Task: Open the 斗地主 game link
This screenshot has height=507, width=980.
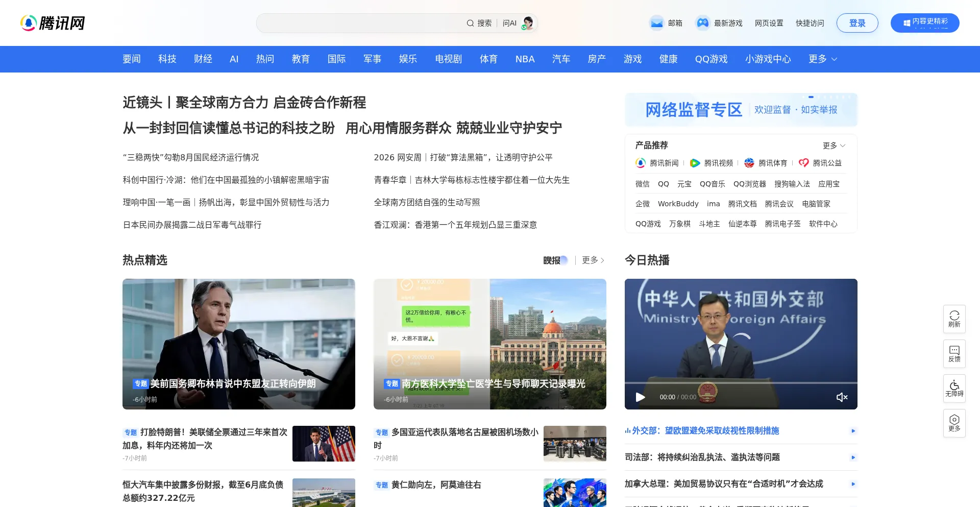Action: 709,224
